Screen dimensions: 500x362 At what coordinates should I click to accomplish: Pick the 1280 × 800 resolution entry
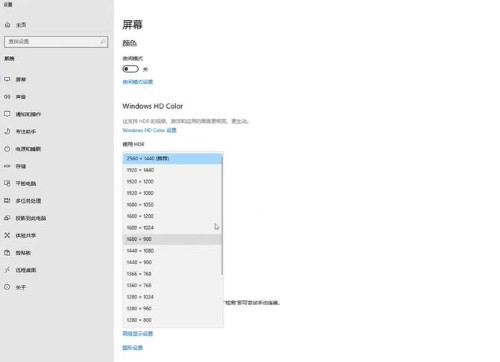coord(172,320)
